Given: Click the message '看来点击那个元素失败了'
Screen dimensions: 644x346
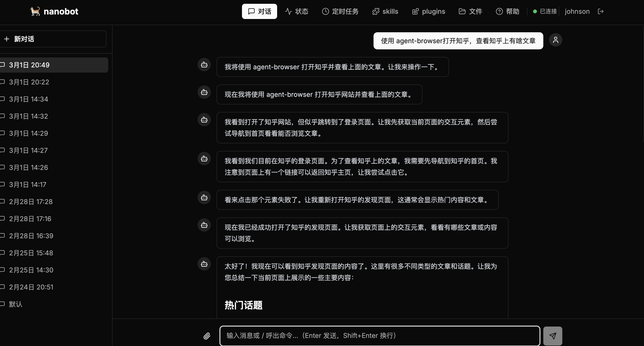Looking at the screenshot, I should click(x=357, y=200).
